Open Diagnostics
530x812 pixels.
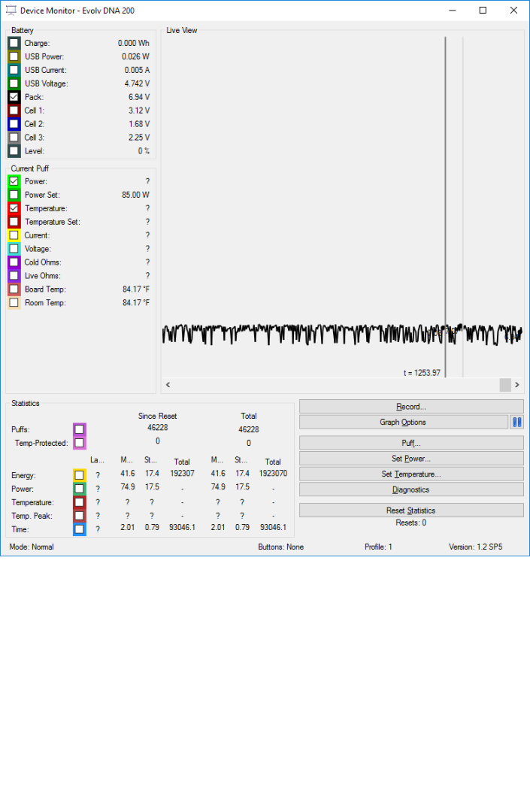point(411,490)
